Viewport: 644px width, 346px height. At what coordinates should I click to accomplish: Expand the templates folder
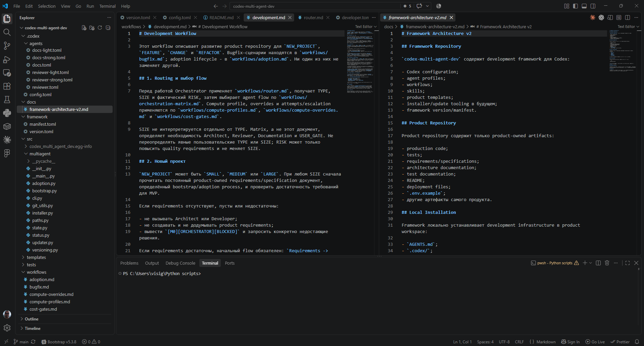[36, 258]
